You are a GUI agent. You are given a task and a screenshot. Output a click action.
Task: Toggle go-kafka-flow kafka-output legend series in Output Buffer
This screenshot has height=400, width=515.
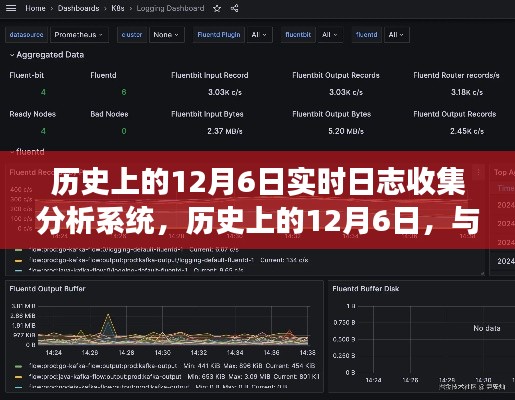pyautogui.click(x=103, y=366)
